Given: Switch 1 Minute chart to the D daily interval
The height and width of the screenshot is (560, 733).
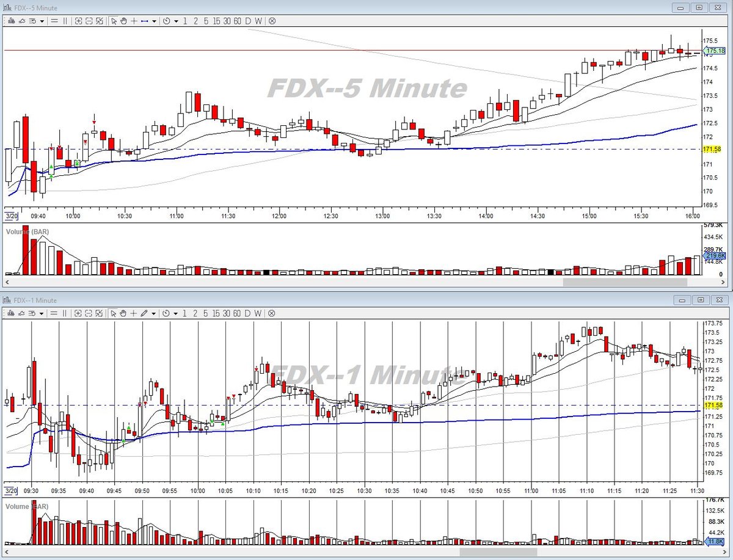Looking at the screenshot, I should [247, 314].
